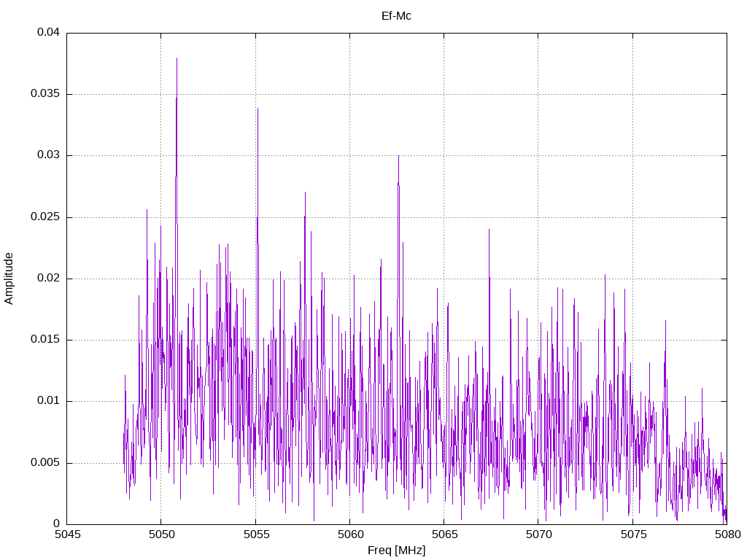This screenshot has width=747, height=560.
Task: Click the y-axis tick label 0.035
Action: point(45,94)
